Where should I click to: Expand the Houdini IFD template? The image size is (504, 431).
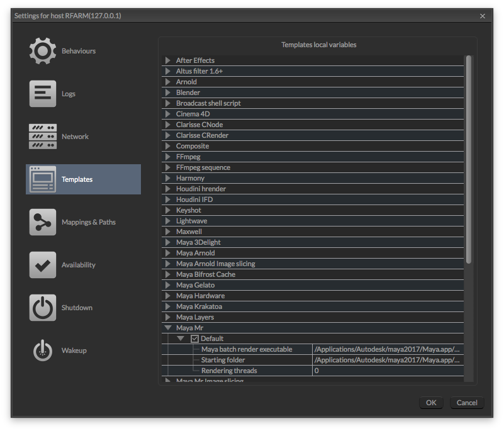click(167, 199)
